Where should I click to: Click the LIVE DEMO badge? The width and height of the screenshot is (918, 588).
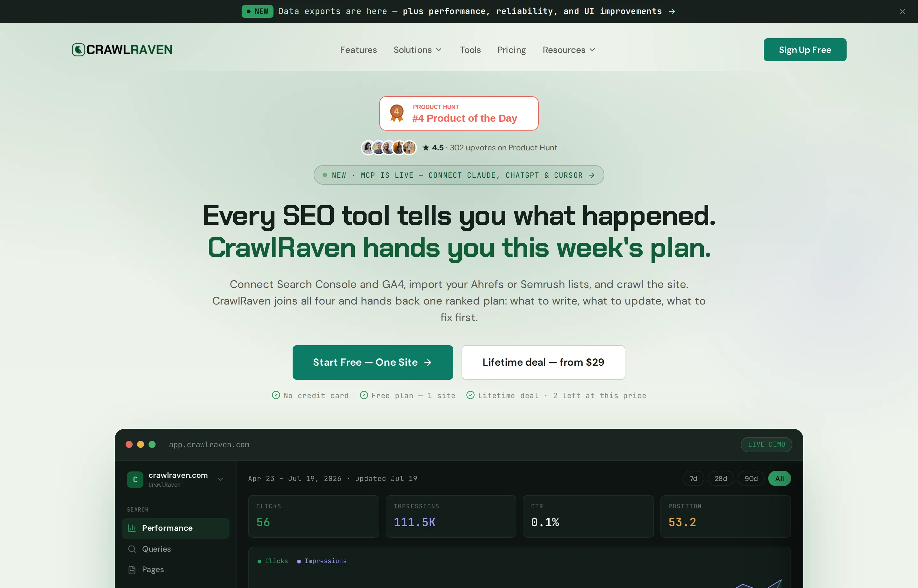(x=766, y=444)
